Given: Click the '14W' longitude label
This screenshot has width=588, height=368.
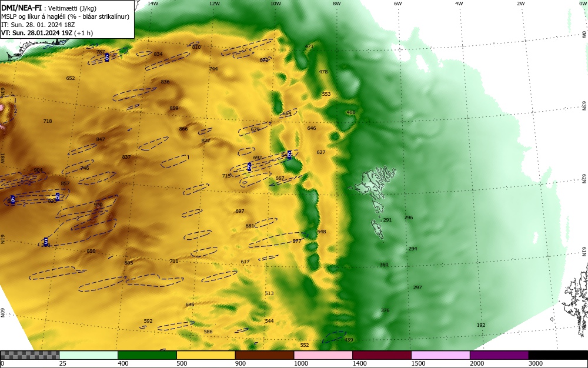Looking at the screenshot, I should tap(152, 4).
